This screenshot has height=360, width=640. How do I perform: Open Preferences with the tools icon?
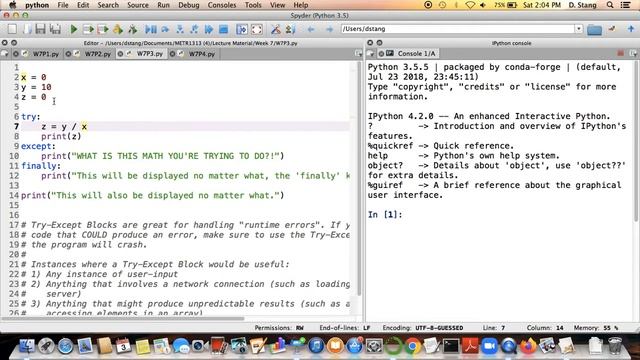[276, 29]
